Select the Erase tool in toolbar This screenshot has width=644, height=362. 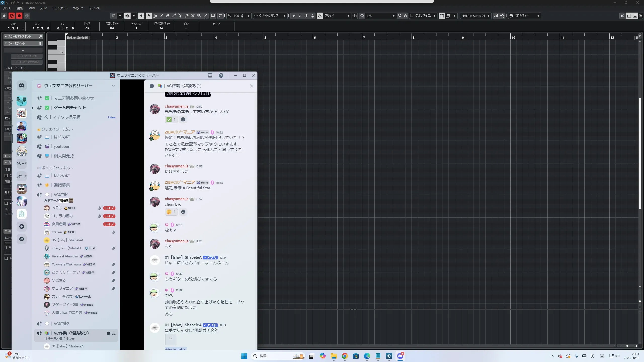click(168, 16)
